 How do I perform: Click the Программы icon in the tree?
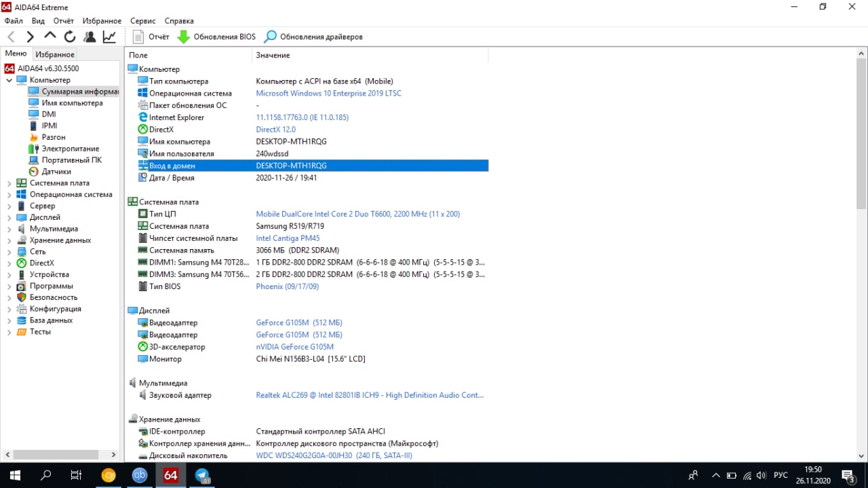tap(22, 286)
